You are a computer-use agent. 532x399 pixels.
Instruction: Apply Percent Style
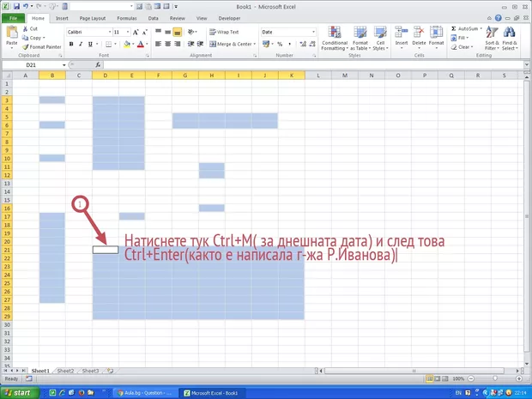(x=280, y=44)
